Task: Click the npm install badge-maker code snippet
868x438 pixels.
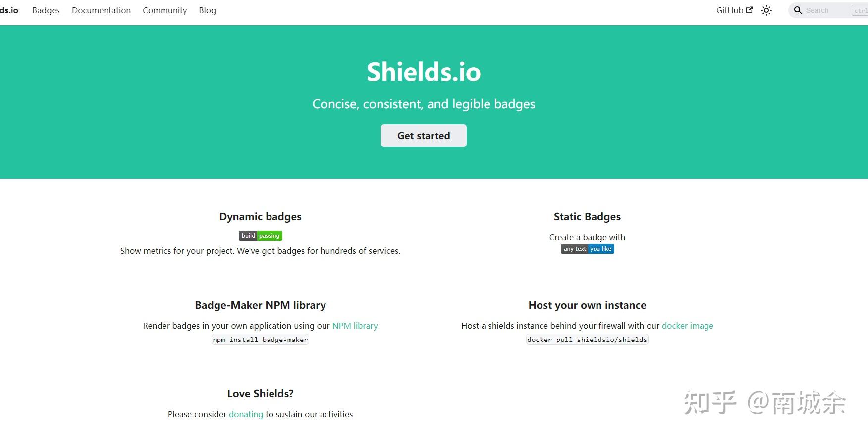Action: click(260, 340)
